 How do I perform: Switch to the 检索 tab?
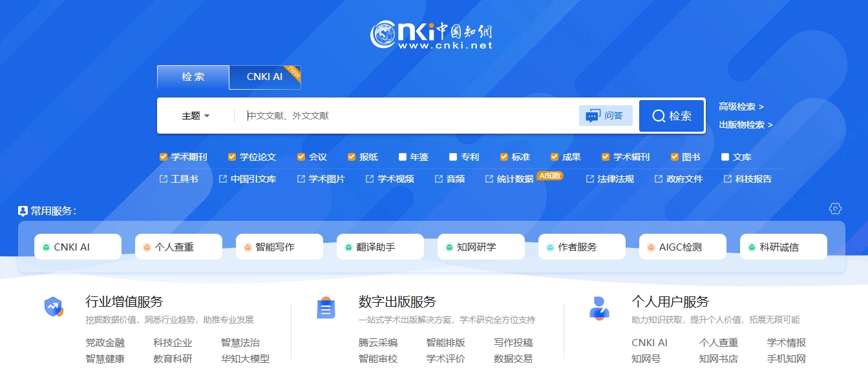coord(193,77)
